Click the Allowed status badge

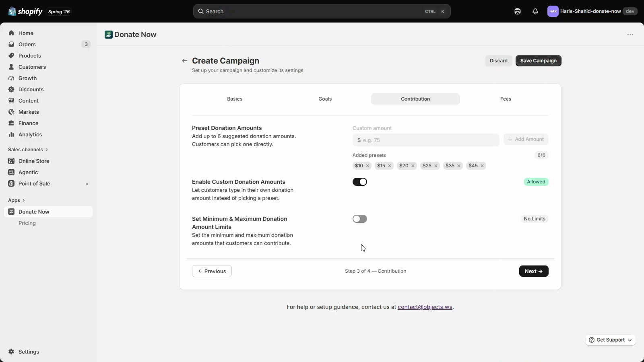pos(536,182)
